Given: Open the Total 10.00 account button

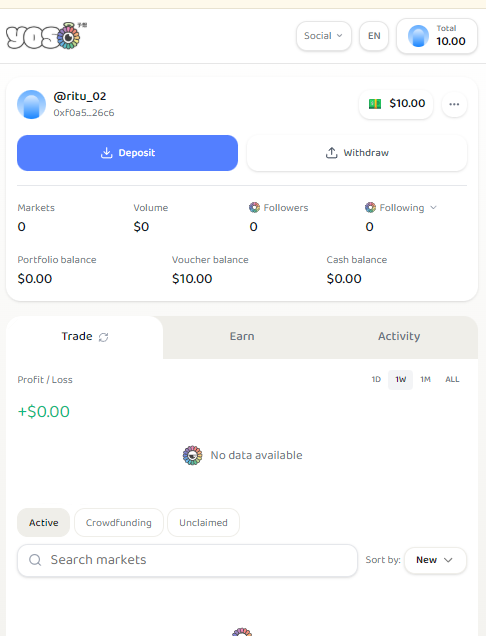Looking at the screenshot, I should [x=437, y=36].
